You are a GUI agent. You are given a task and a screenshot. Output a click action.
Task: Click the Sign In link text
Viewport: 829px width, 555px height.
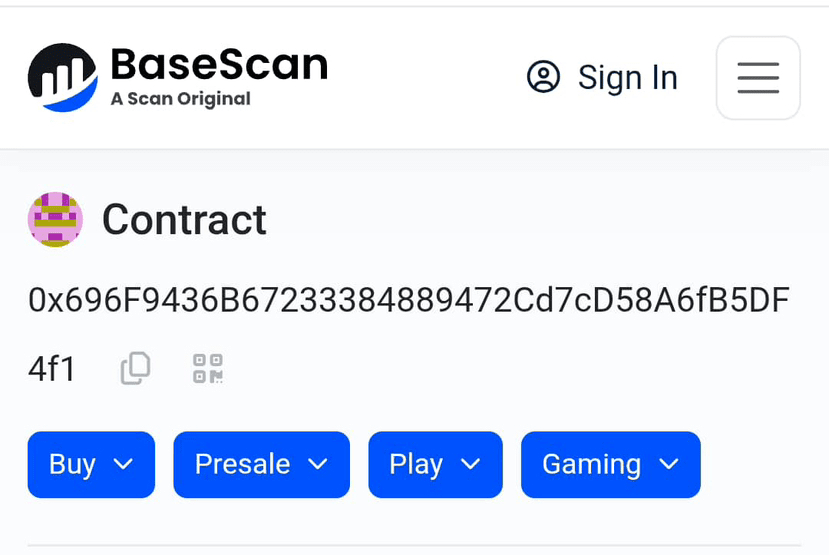(x=628, y=78)
